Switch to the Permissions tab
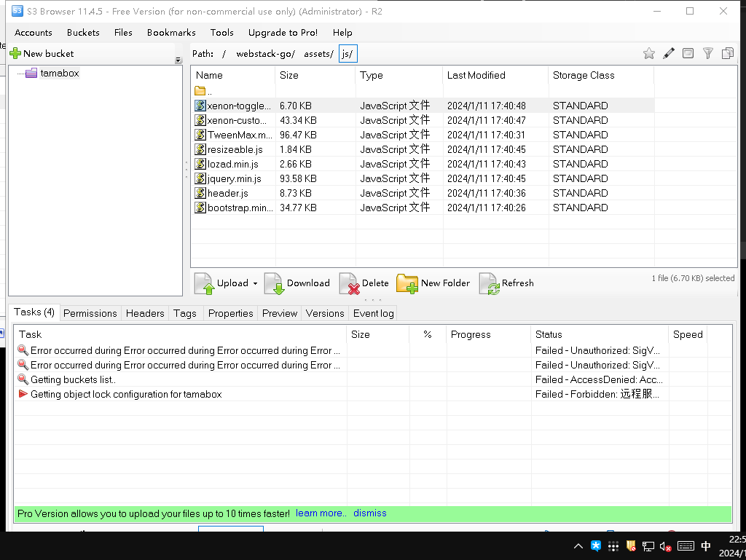This screenshot has height=560, width=746. coord(90,313)
